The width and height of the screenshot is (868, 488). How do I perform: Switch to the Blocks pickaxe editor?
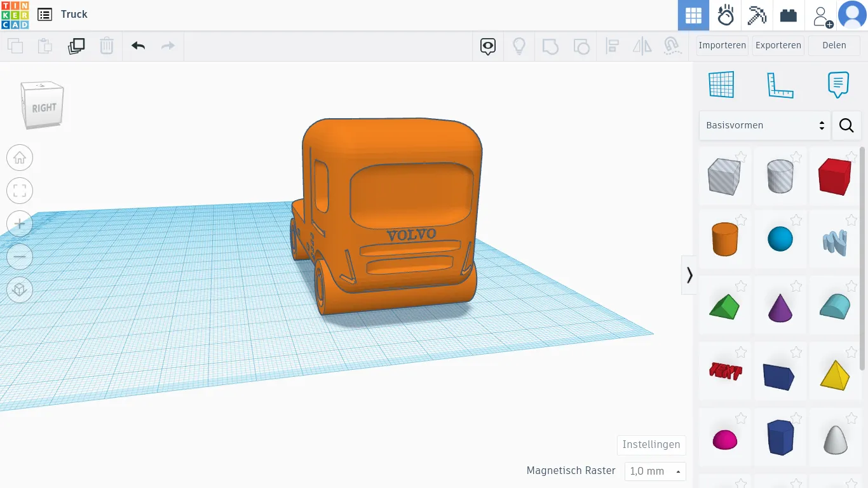pyautogui.click(x=757, y=15)
